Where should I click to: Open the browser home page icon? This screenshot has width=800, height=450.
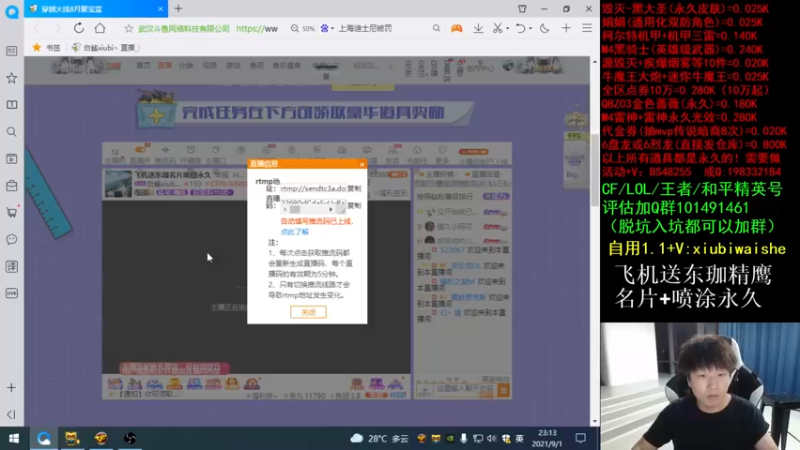100,28
